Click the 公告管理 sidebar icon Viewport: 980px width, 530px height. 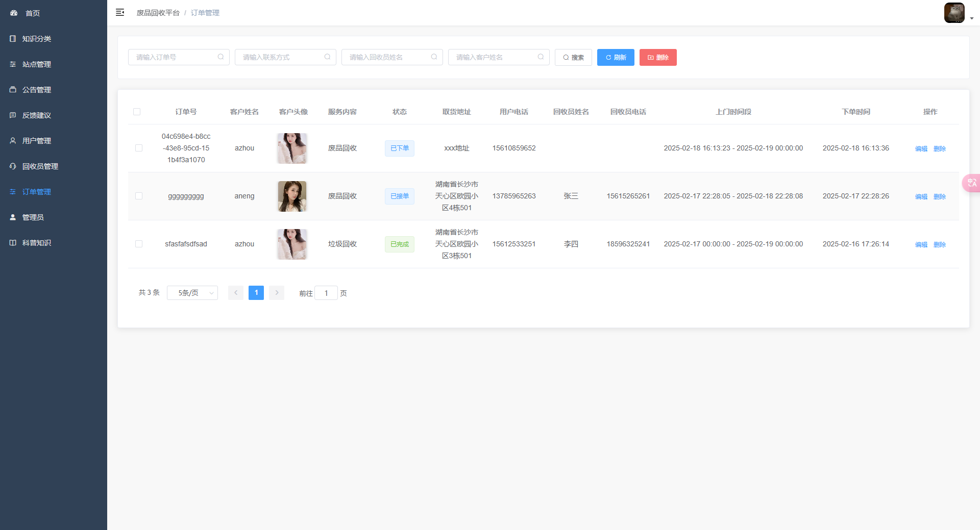click(13, 90)
